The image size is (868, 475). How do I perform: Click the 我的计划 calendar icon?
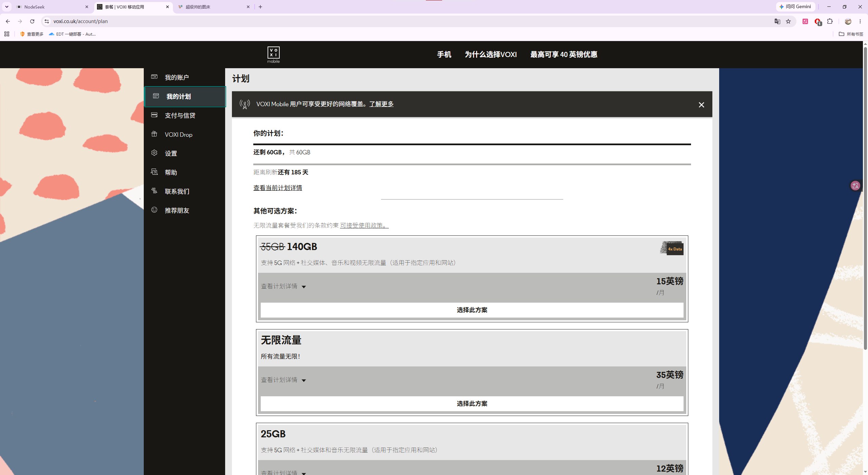point(156,96)
